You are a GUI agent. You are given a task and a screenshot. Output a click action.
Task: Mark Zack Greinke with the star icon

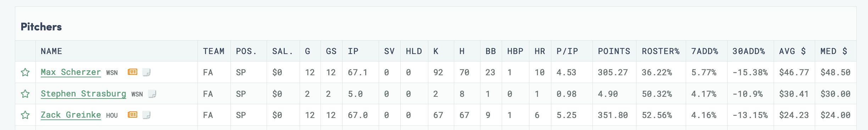click(25, 115)
